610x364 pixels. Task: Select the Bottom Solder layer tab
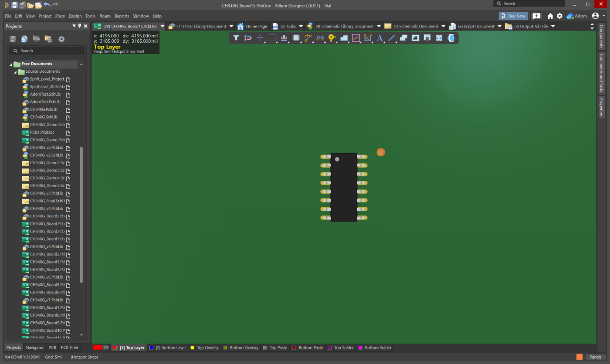pos(375,348)
